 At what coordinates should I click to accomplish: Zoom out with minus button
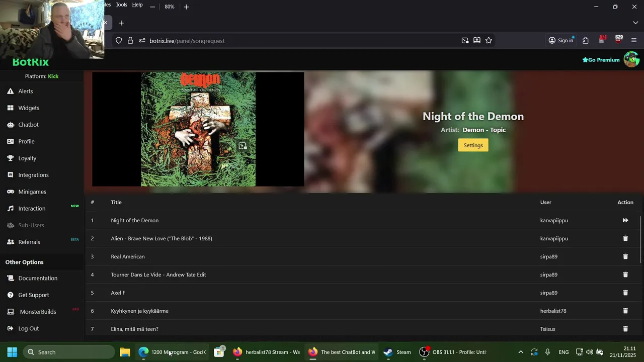152,7
